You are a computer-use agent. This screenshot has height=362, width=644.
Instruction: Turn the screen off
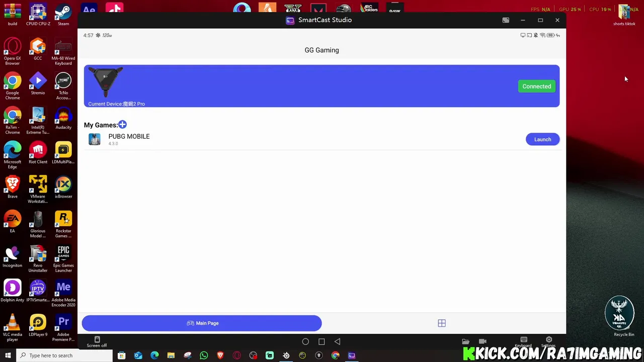point(97,342)
